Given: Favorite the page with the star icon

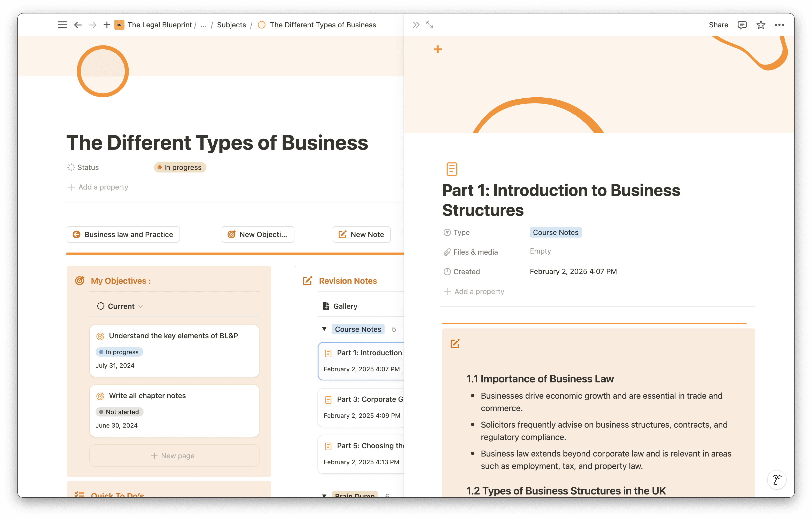Looking at the screenshot, I should click(x=761, y=25).
